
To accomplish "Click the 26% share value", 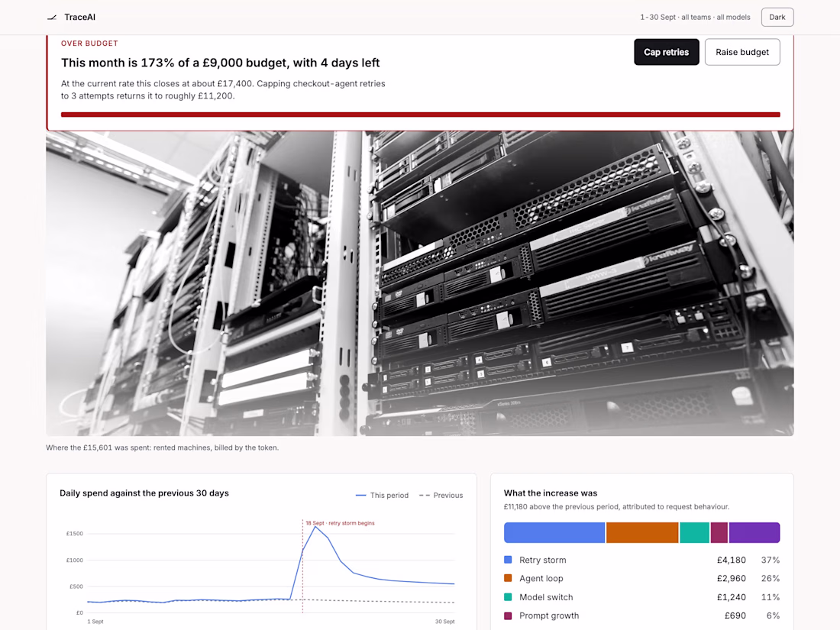I will 771,578.
